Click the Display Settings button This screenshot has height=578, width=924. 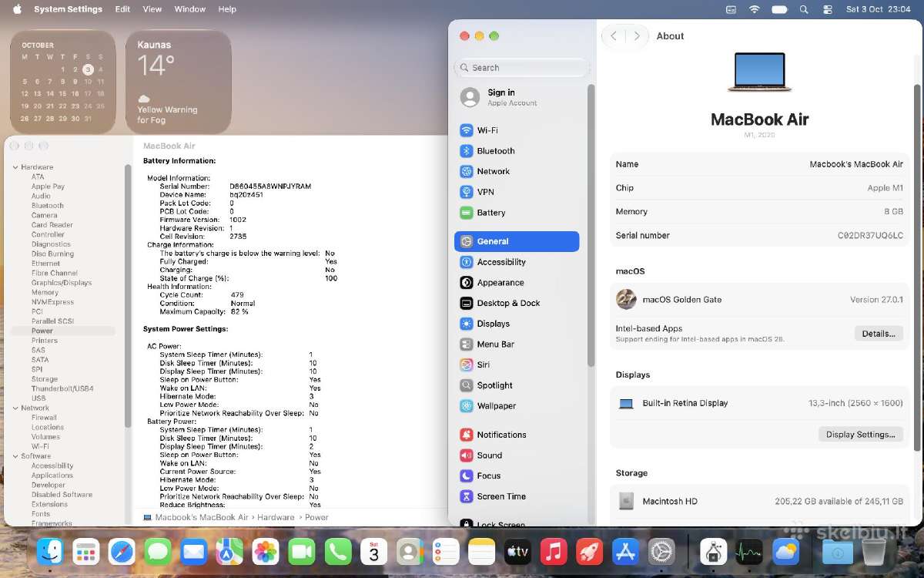tap(860, 435)
